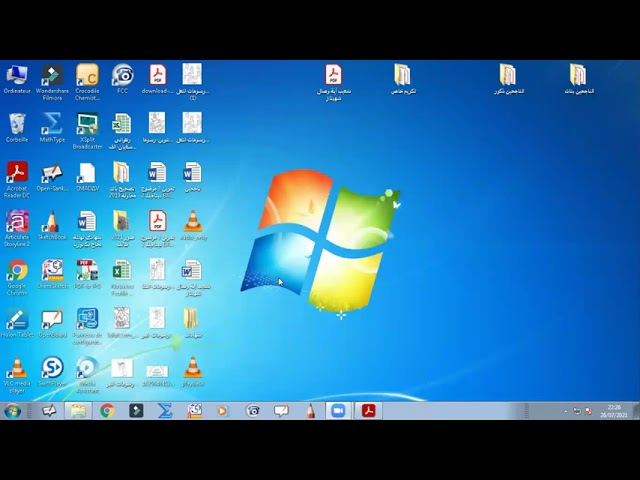Select the 2019 folder below the Excel file
This screenshot has height=480, width=640.
click(122, 180)
